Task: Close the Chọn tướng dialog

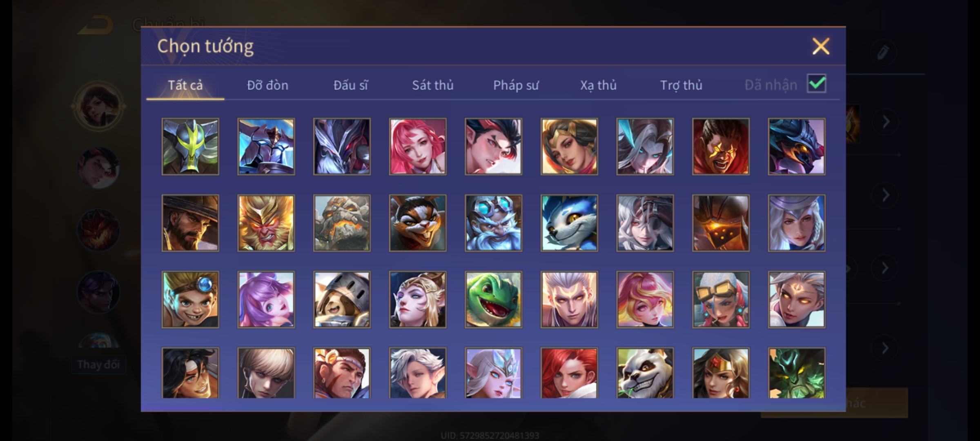Action: point(821,46)
